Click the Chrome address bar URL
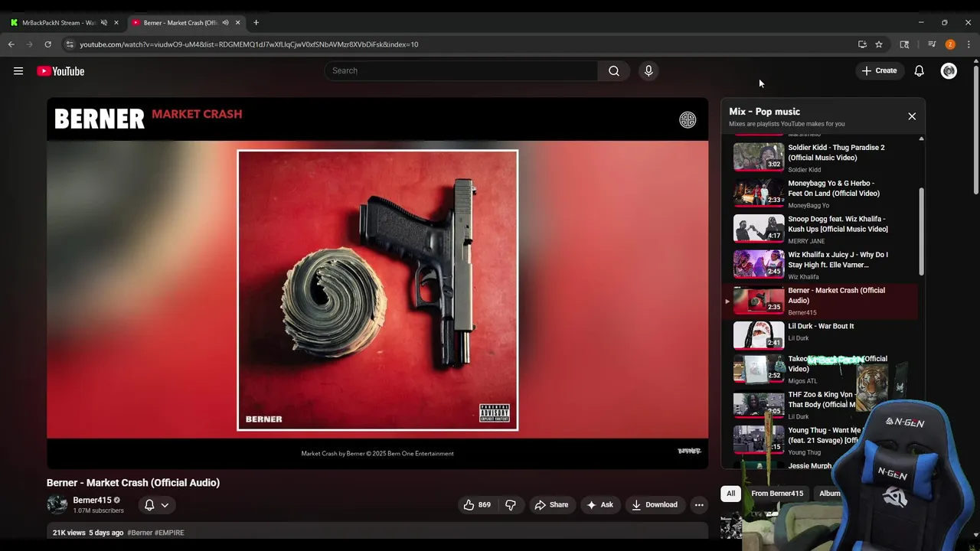980x551 pixels. [x=249, y=44]
